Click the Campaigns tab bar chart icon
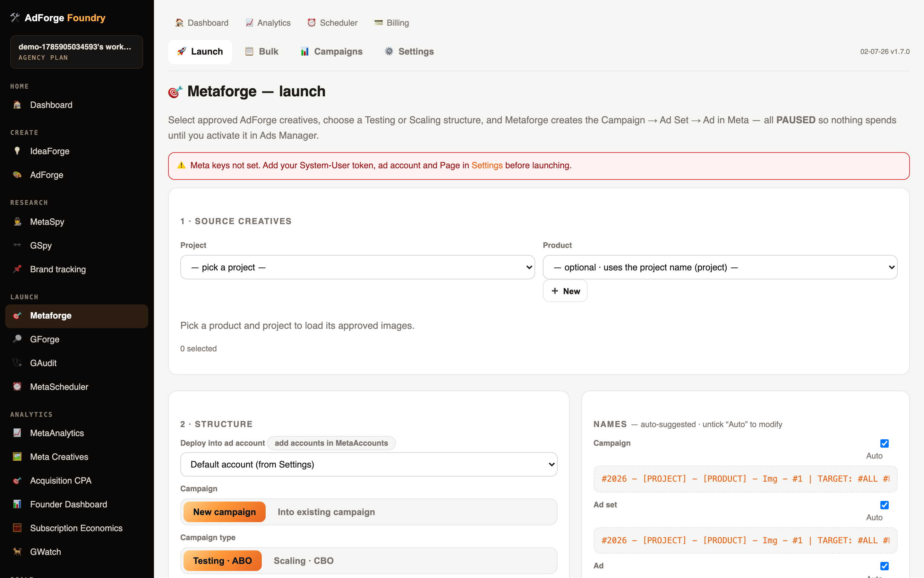924x578 pixels. (x=305, y=51)
